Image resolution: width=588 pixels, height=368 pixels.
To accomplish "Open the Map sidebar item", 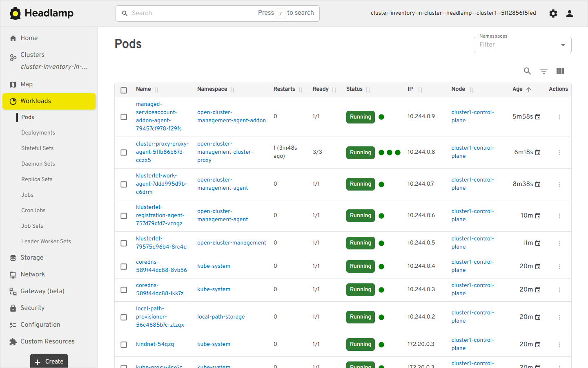I will coord(49,84).
